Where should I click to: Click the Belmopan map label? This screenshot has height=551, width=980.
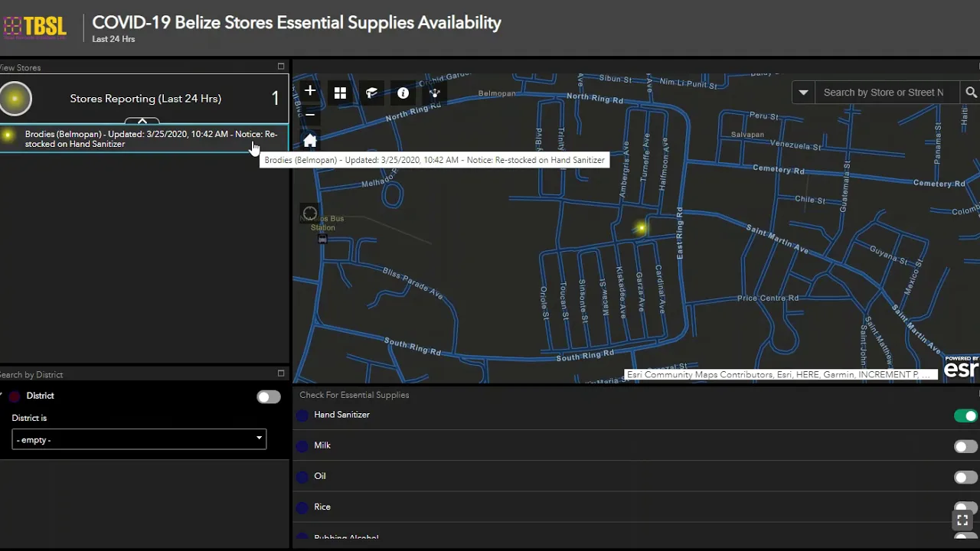pyautogui.click(x=498, y=93)
